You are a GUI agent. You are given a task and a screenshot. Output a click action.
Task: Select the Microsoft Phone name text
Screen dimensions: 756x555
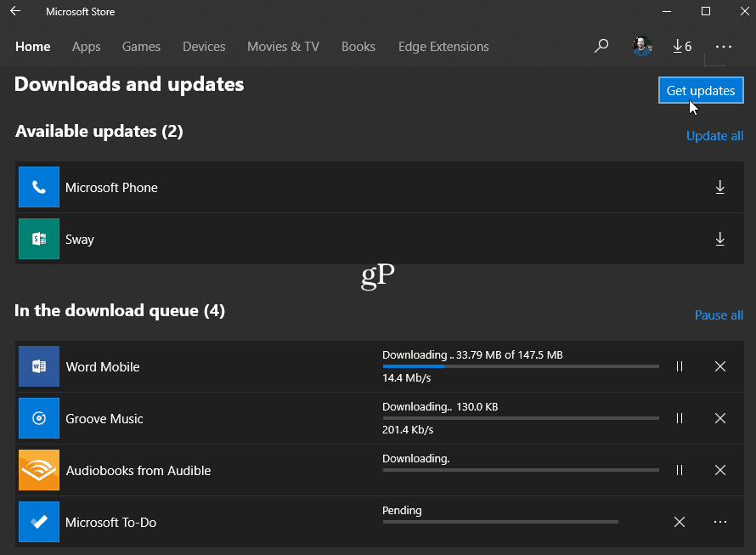point(111,187)
